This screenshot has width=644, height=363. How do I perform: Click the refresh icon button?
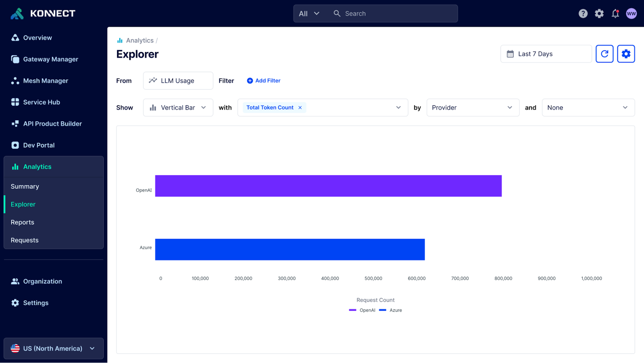point(604,54)
